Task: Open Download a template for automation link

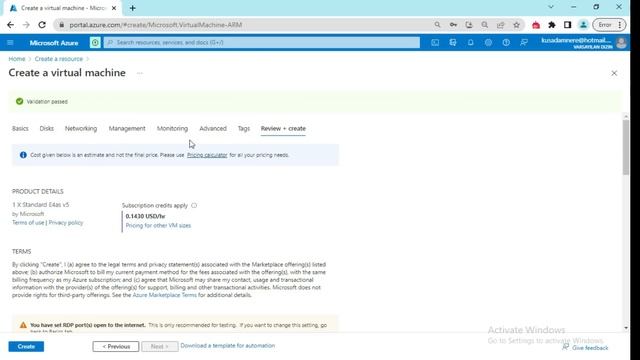Action: coord(228,345)
